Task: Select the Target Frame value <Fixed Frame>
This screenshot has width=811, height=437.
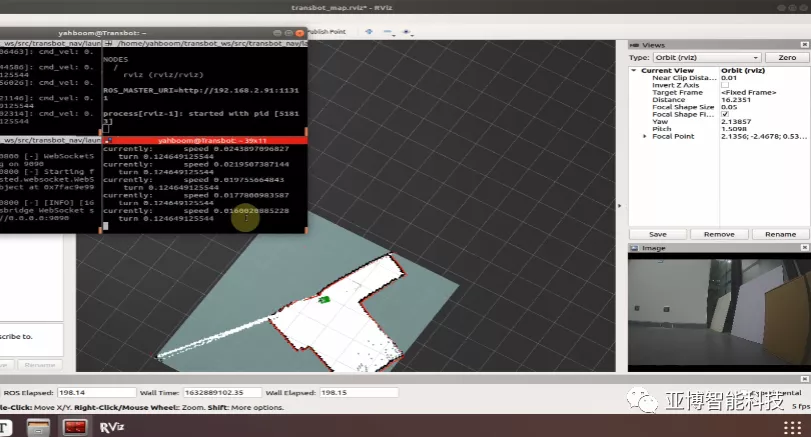Action: (748, 92)
